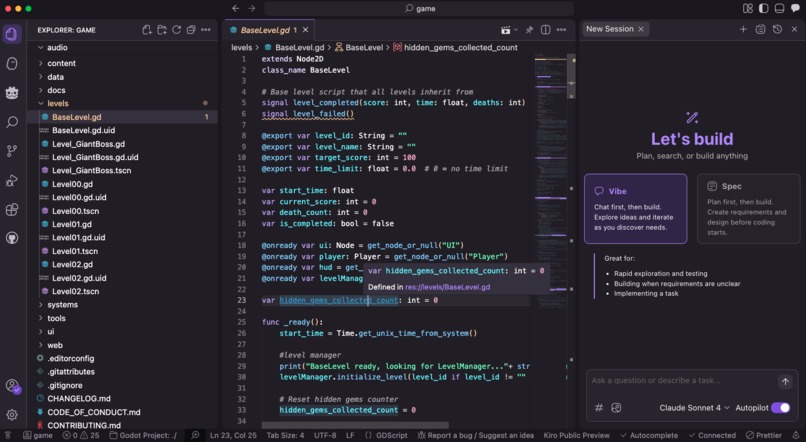Collapse all folders in Explorer
Screen dimensions: 806x442
(191, 30)
